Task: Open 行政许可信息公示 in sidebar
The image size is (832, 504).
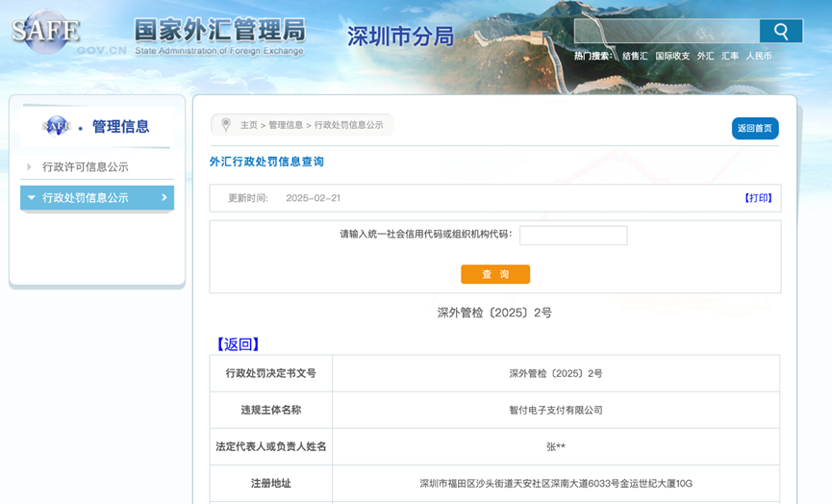Action: (86, 166)
